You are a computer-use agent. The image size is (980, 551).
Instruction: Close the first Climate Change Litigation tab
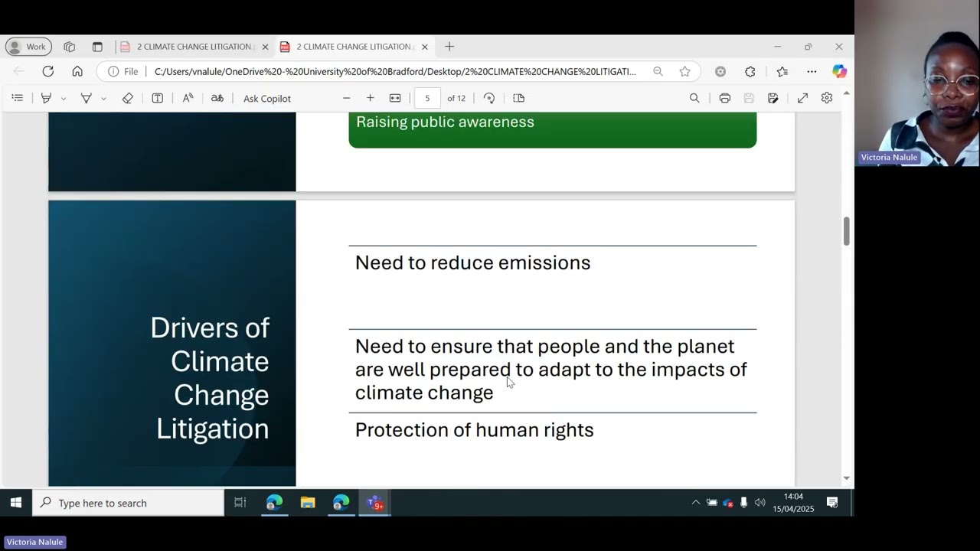pos(266,47)
